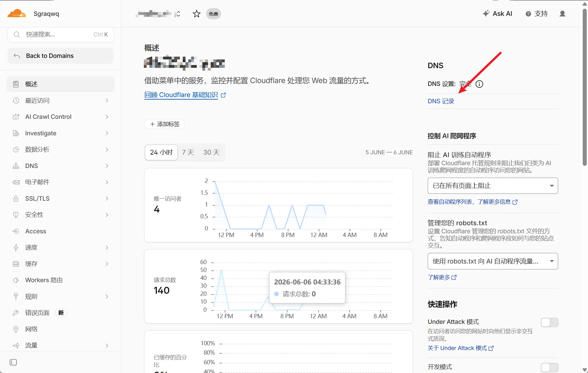This screenshot has height=373, width=588.
Task: Click the Access arrow icon
Action: click(16, 231)
